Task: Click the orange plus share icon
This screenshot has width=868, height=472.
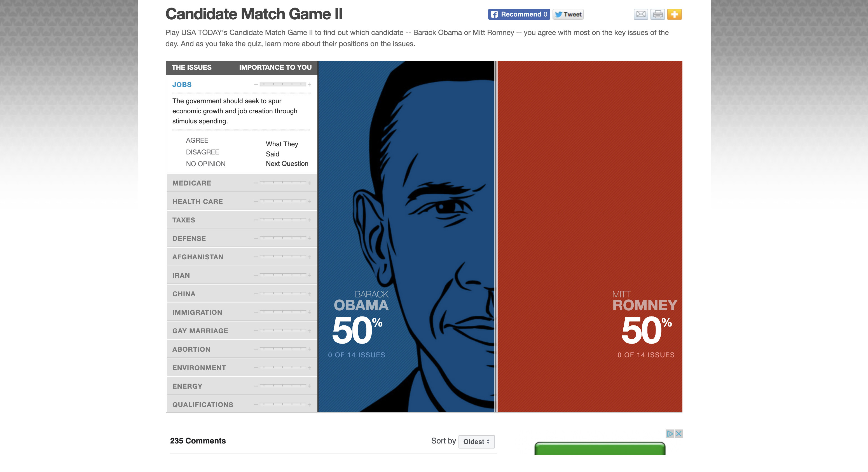Action: [674, 15]
